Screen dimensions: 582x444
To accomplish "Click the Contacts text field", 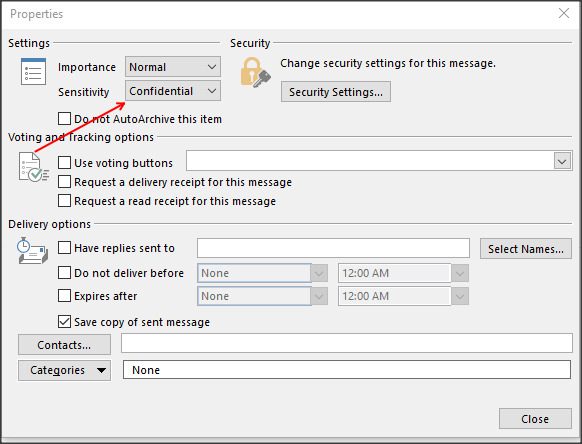I will [347, 343].
